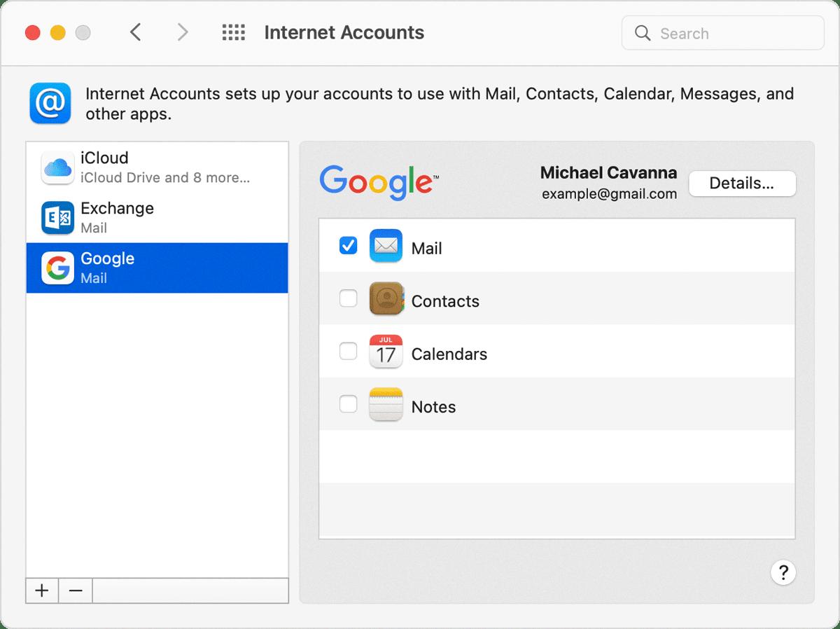Screen dimensions: 840x629
Task: Click 'iCloud Drive and 8 more…' subtitle
Action: pyautogui.click(x=165, y=178)
